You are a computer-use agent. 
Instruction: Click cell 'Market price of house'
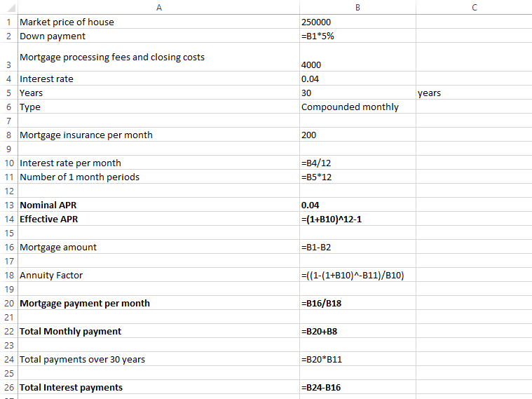pos(159,22)
